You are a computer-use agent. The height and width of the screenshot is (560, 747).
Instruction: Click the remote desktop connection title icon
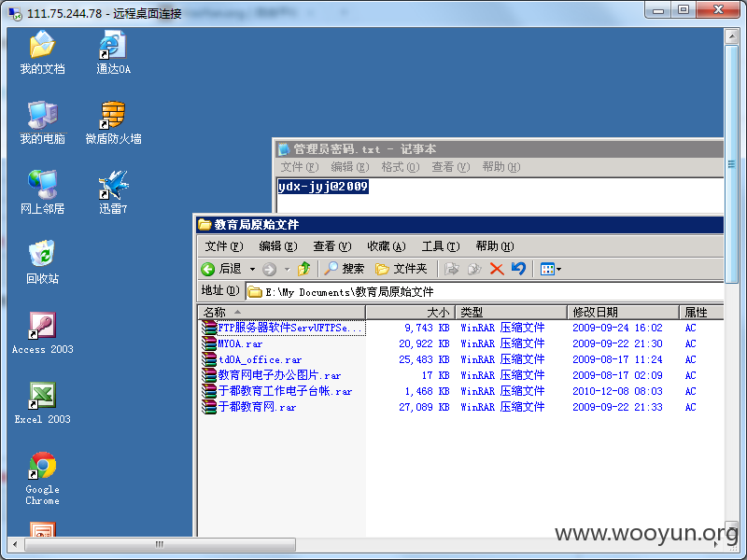pos(16,14)
